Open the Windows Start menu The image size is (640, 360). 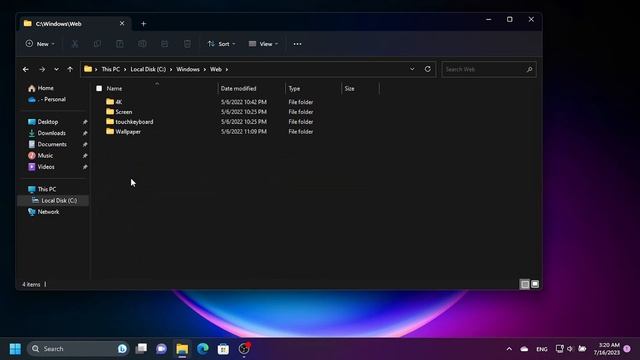tap(15, 349)
